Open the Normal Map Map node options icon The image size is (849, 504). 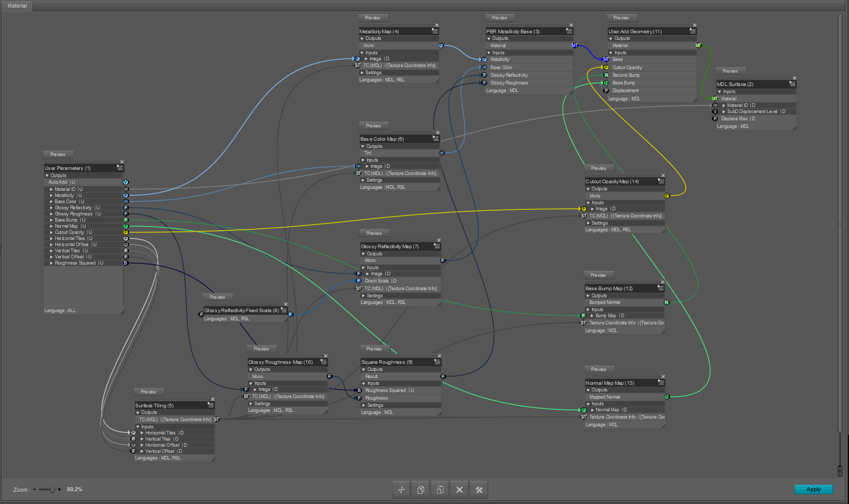(x=661, y=382)
